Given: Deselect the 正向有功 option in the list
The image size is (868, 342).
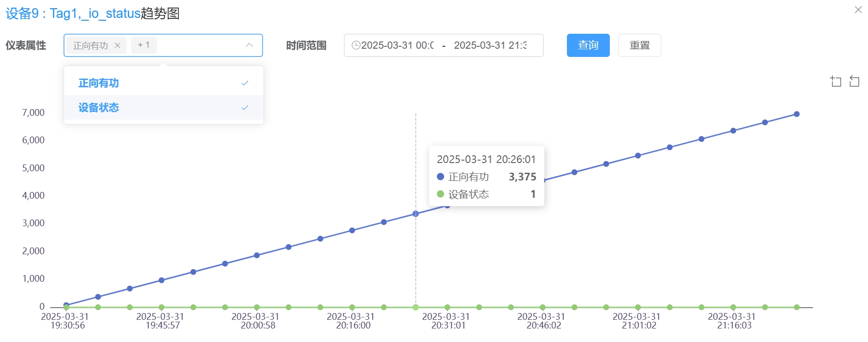Looking at the screenshot, I should pyautogui.click(x=164, y=83).
